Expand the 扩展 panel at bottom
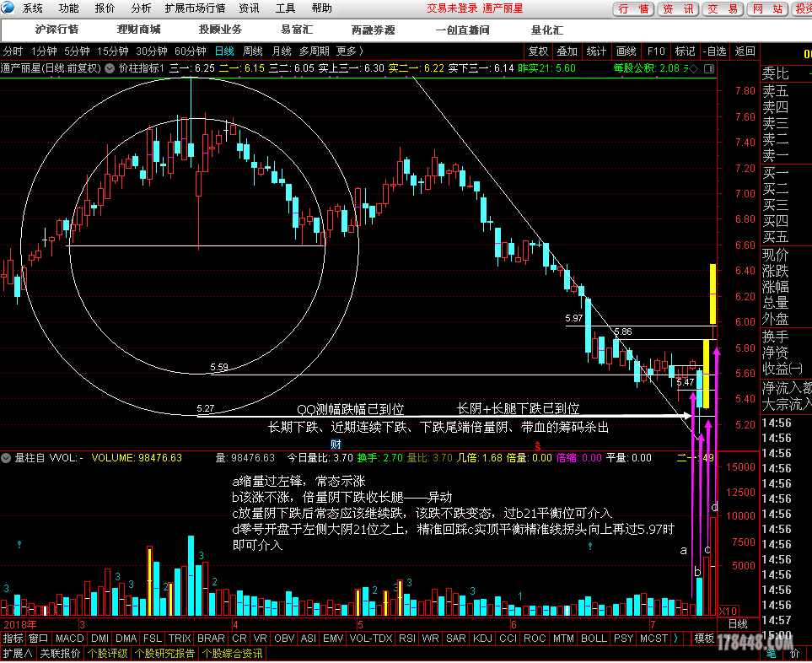 click(18, 654)
